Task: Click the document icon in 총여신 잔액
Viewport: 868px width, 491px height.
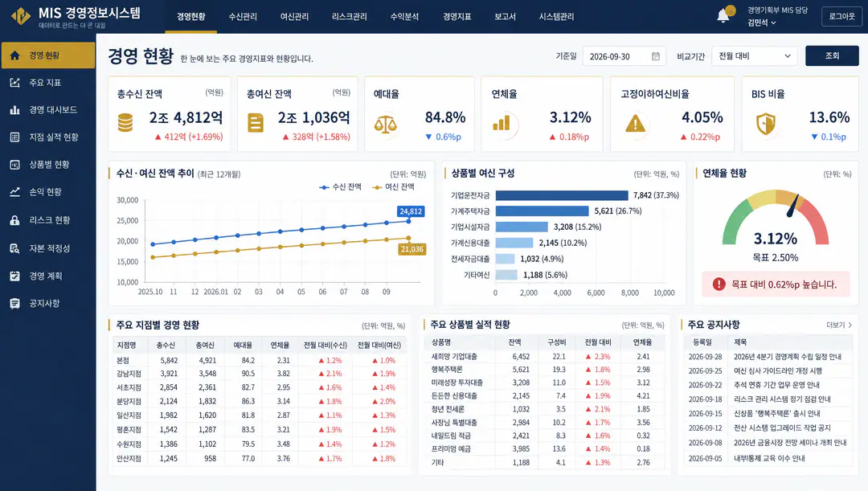Action: pos(256,122)
